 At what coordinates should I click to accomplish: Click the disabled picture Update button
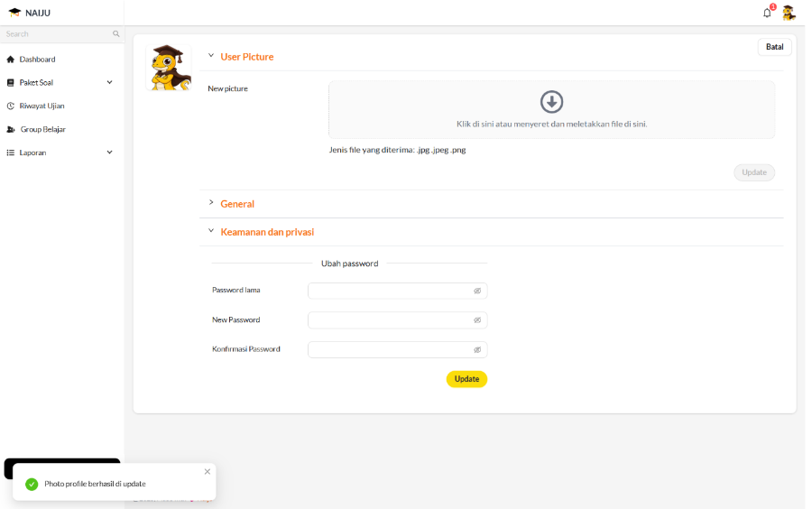tap(754, 172)
